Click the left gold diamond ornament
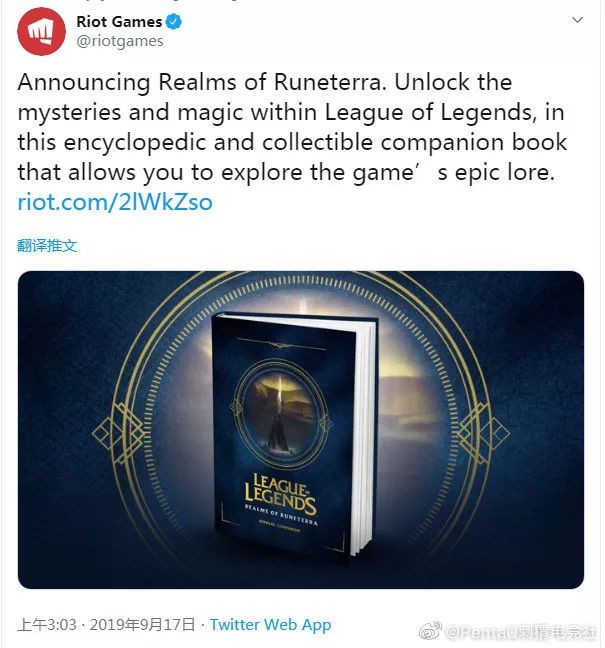This screenshot has height=648, width=605. click(119, 433)
